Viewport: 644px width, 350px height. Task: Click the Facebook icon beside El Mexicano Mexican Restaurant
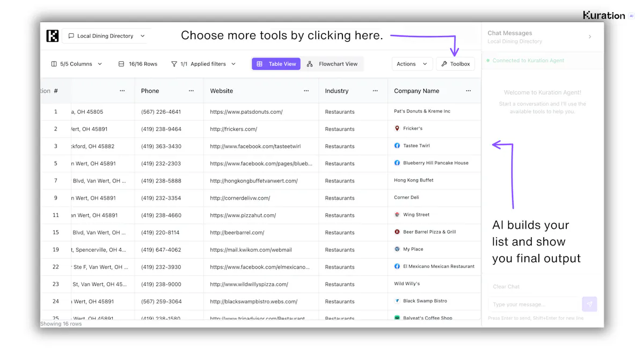coord(397,266)
